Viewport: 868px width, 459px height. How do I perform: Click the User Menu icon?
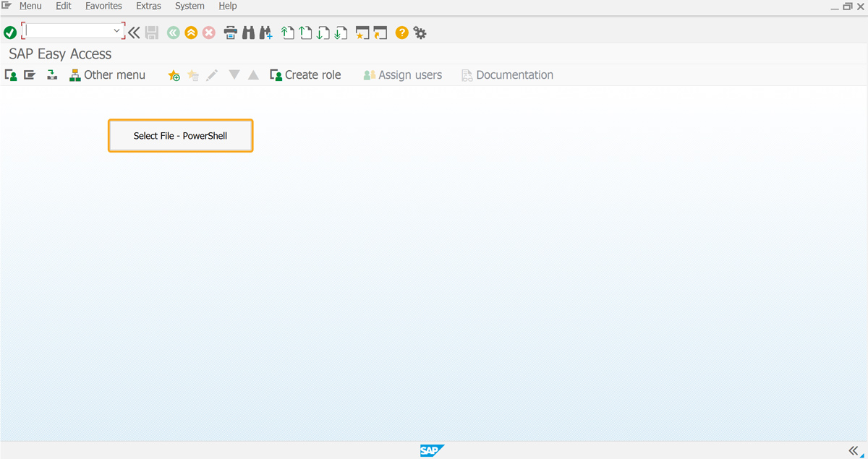[11, 74]
